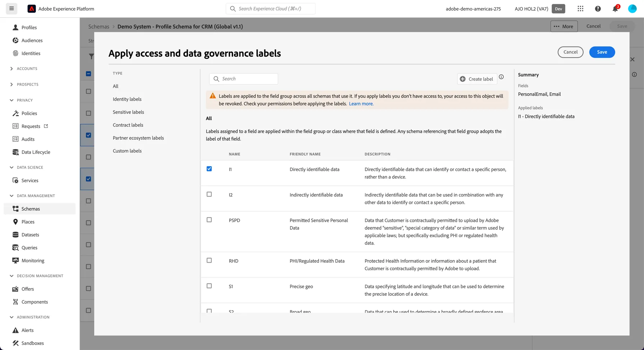The height and width of the screenshot is (350, 644).
Task: Select the PSPD label checkbox
Action: (x=209, y=220)
